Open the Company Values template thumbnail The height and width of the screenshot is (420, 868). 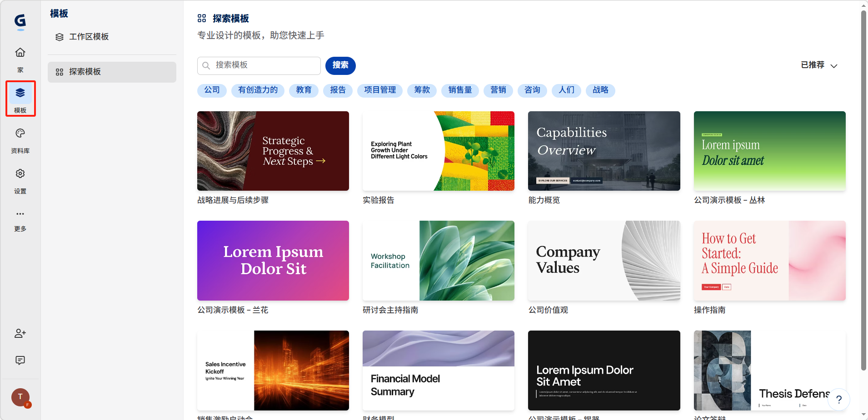[604, 261]
